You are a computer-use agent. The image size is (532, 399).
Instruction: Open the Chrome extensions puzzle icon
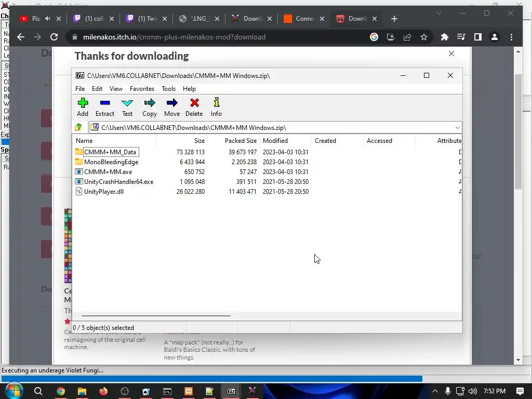(x=445, y=37)
